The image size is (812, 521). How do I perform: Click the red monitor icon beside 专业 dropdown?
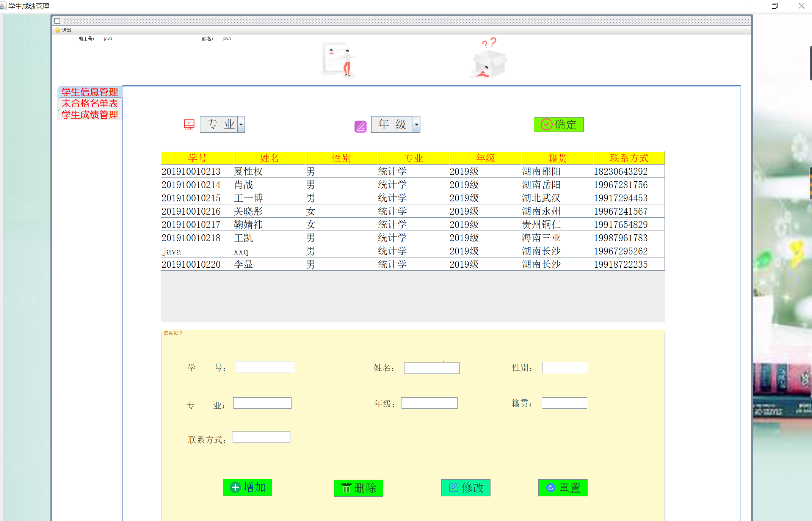189,124
